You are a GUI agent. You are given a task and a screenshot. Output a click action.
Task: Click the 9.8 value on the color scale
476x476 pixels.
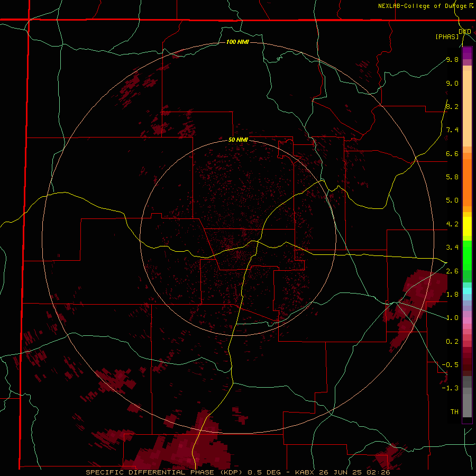click(x=452, y=59)
